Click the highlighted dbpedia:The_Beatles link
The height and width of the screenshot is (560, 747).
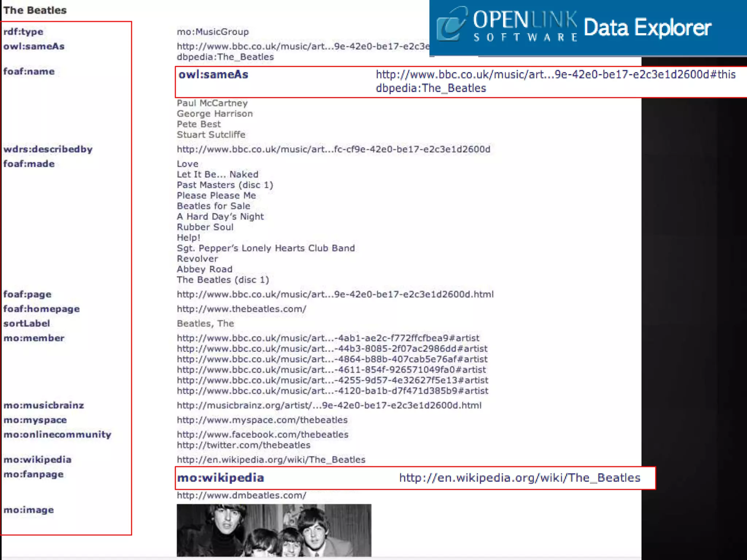tap(431, 88)
